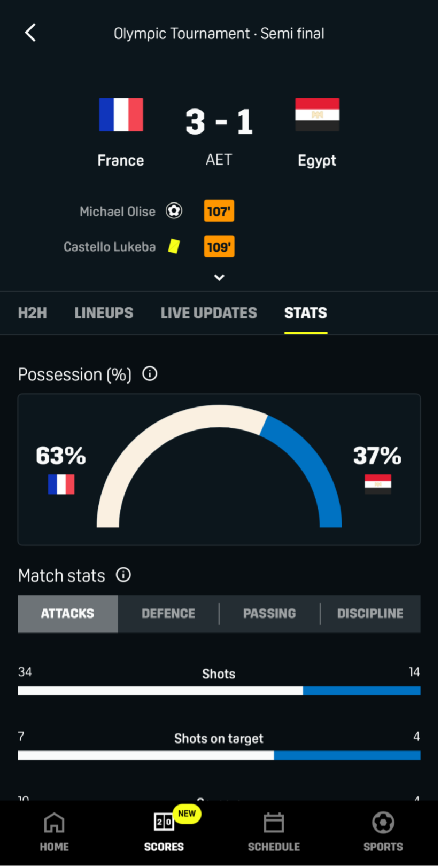Viewport: 441px width, 868px height.
Task: Open the Schedule calendar icon
Action: tap(274, 823)
